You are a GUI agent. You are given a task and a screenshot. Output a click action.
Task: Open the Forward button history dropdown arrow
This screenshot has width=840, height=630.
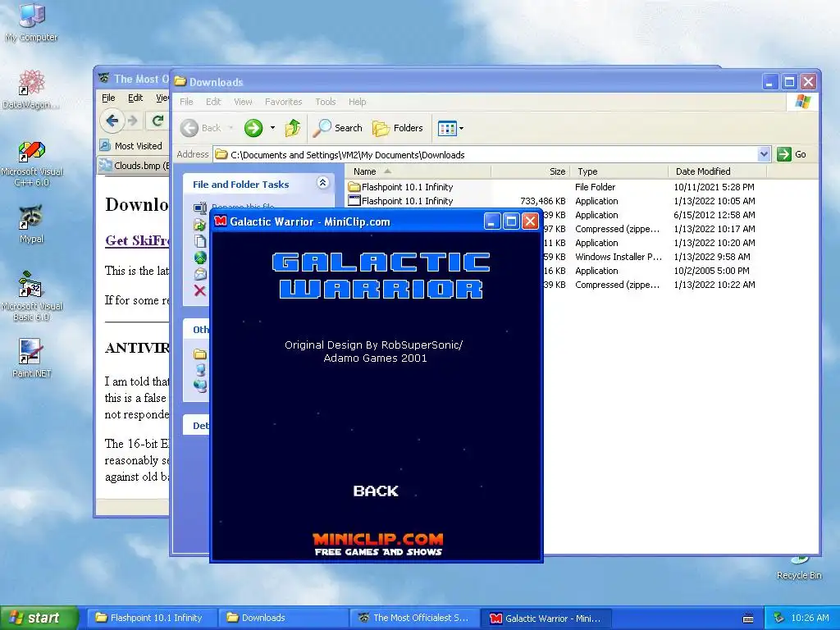(272, 128)
